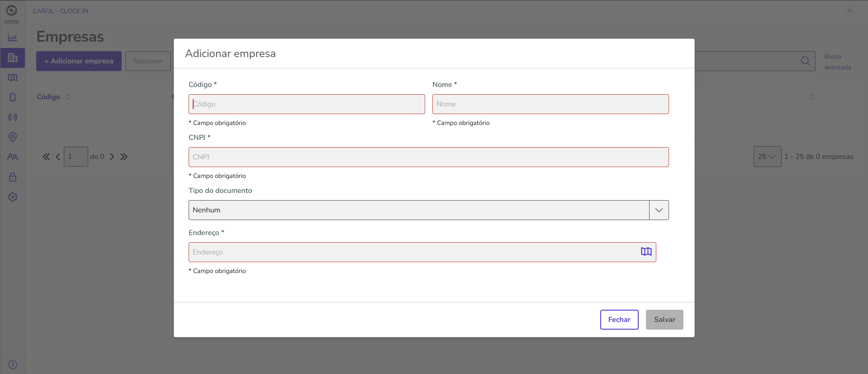Screen dimensions: 868x374
Task: Click the CNPJ input field
Action: click(x=428, y=157)
